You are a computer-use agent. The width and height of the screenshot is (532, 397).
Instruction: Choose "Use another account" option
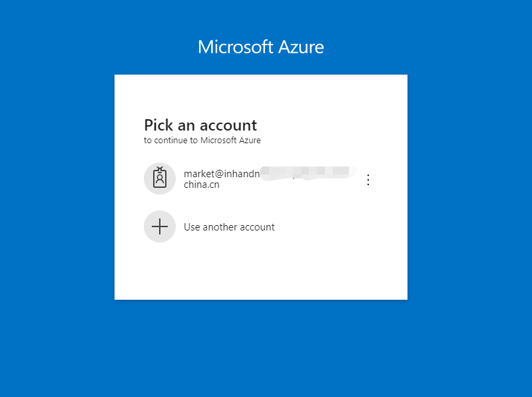229,227
